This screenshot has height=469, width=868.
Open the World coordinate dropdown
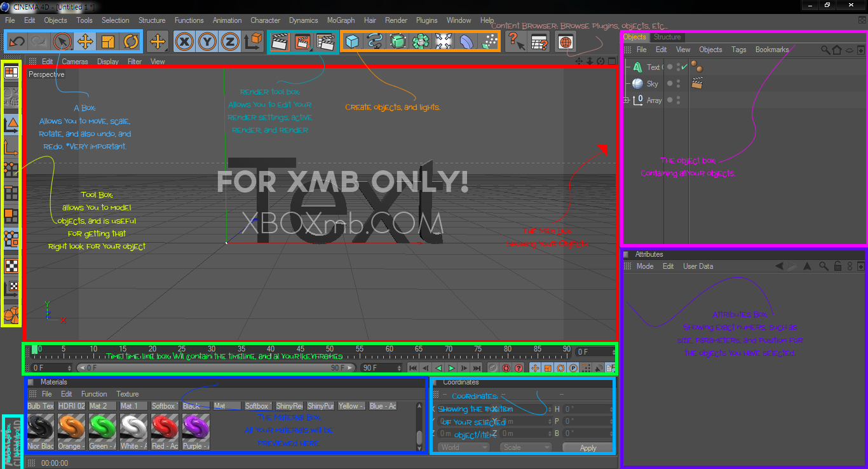pyautogui.click(x=464, y=447)
